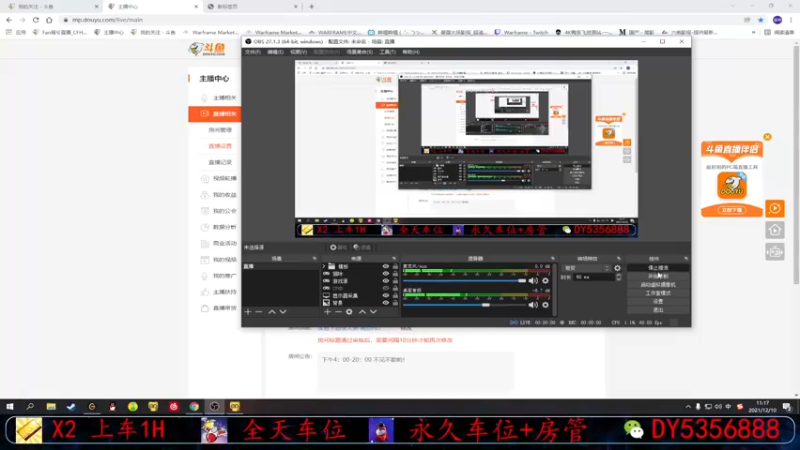Click the home icon on Douyu's right sidebar
Image resolution: width=800 pixels, height=450 pixels.
coord(775,230)
